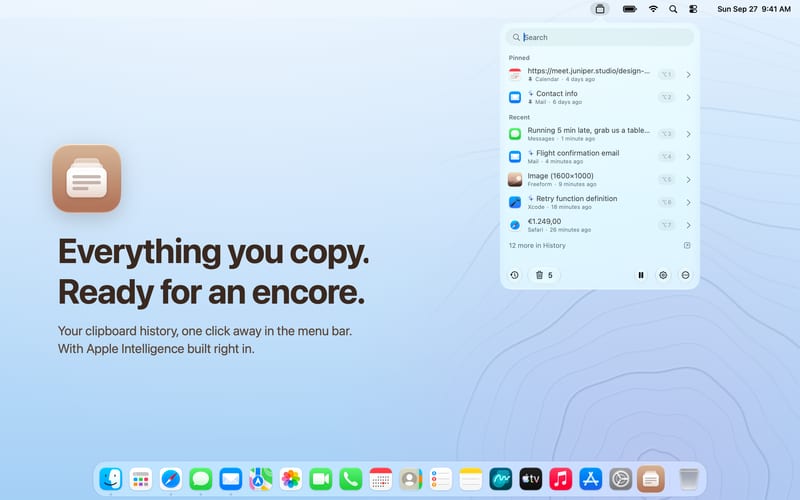Click the trash button showing 5
The height and width of the screenshot is (500, 800).
click(544, 275)
